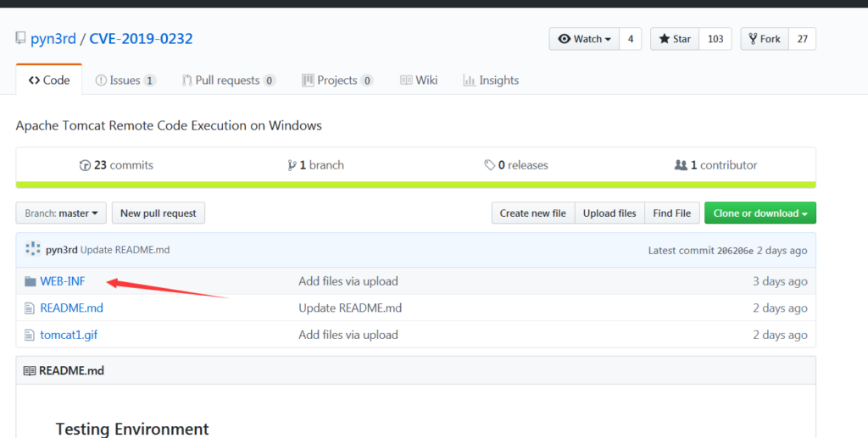Click Find File
Viewport: 868px width, 438px height.
click(672, 213)
